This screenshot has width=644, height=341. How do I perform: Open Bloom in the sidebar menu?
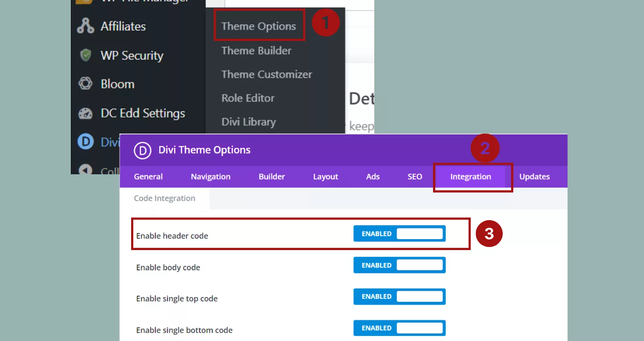[118, 84]
